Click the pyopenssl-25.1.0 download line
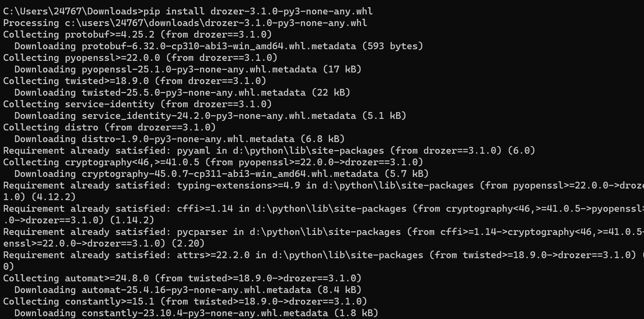This screenshot has height=319, width=644. click(188, 69)
